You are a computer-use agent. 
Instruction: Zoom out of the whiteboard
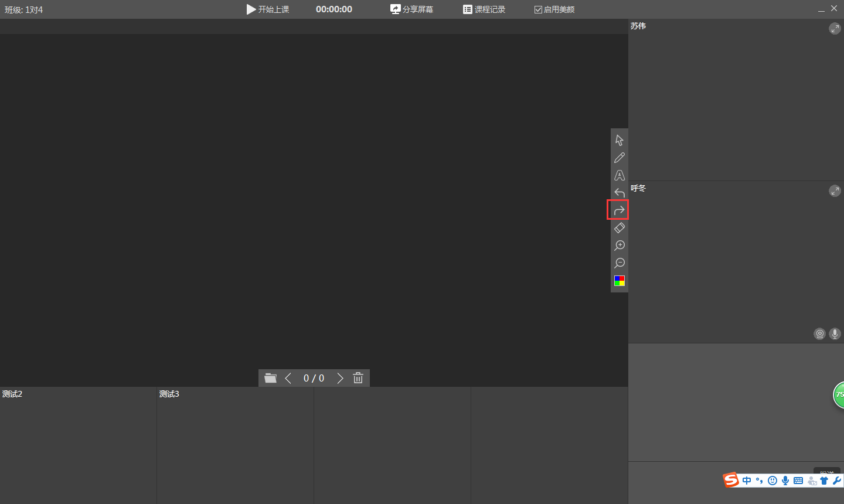point(620,263)
